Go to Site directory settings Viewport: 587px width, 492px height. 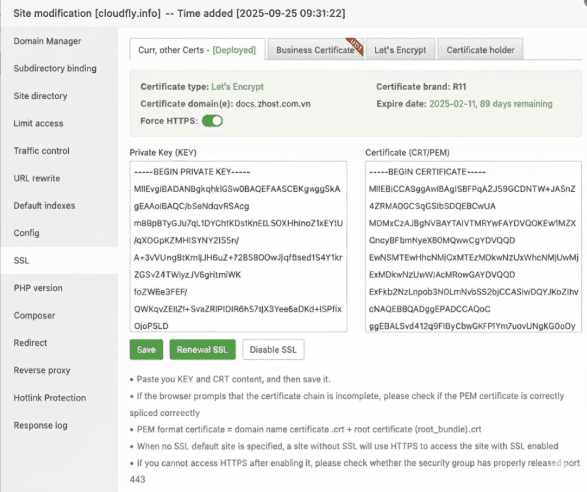point(40,96)
